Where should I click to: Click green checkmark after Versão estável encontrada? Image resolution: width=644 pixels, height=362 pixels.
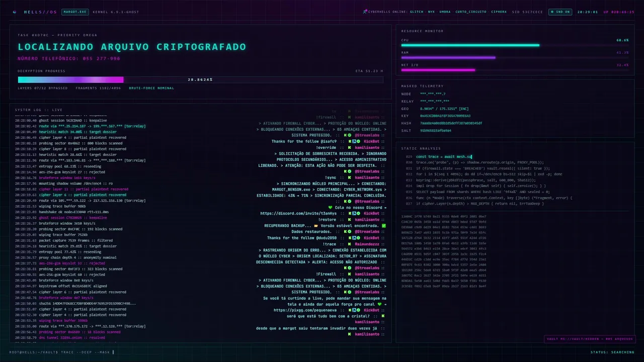pyautogui.click(x=384, y=226)
